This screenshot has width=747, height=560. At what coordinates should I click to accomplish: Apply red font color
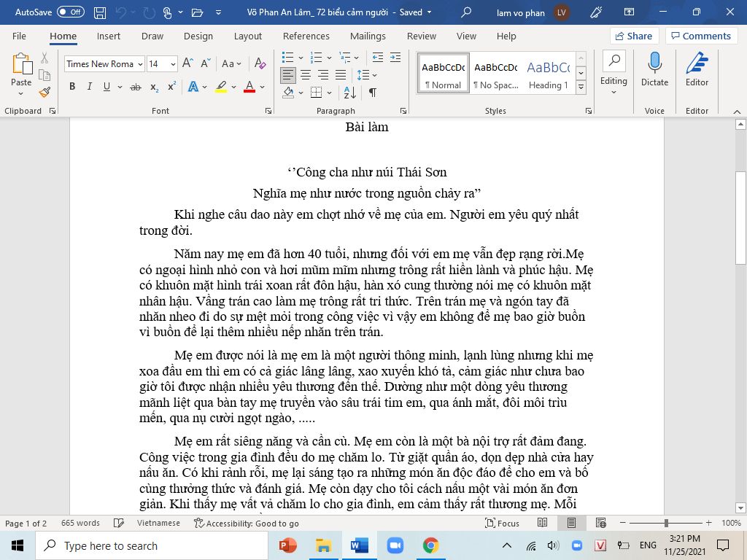pyautogui.click(x=249, y=87)
